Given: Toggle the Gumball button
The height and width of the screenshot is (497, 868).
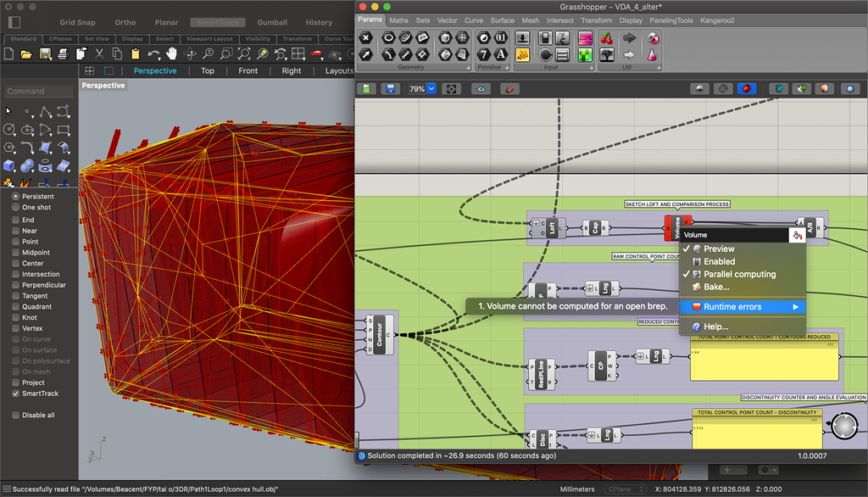Looking at the screenshot, I should [x=271, y=23].
